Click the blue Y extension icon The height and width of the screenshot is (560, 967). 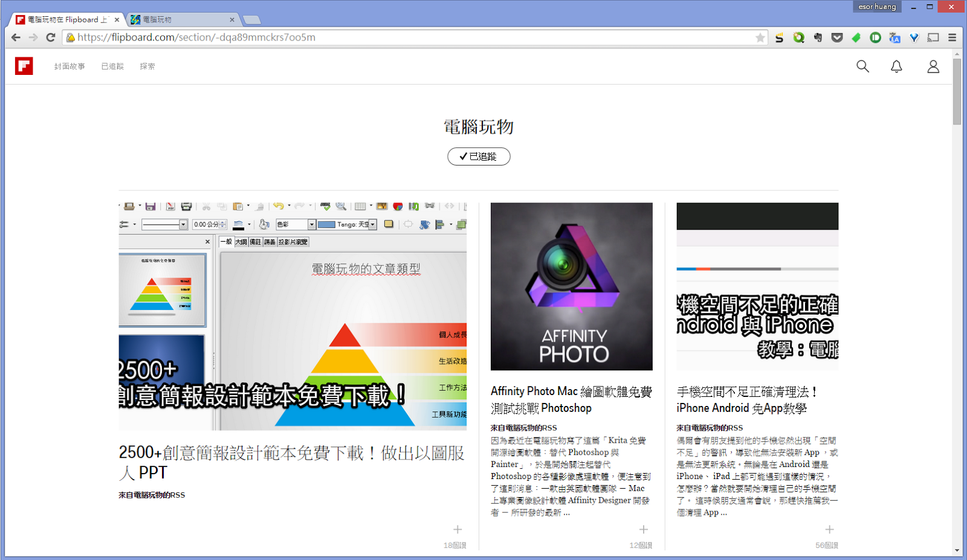[x=914, y=37]
